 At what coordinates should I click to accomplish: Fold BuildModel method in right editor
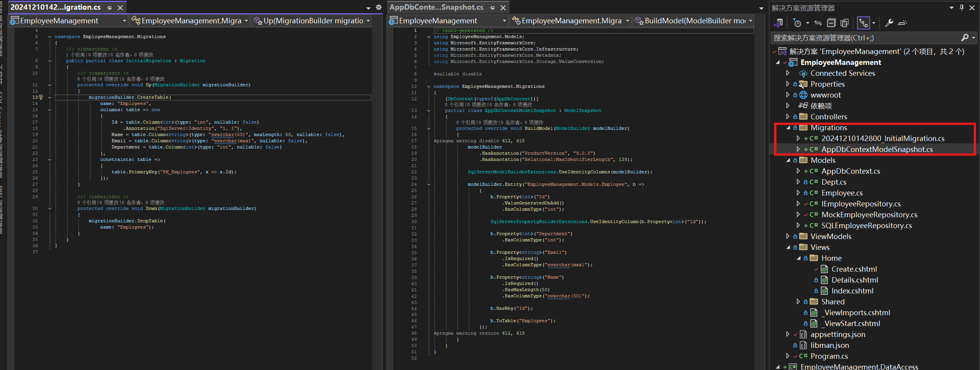tap(429, 128)
